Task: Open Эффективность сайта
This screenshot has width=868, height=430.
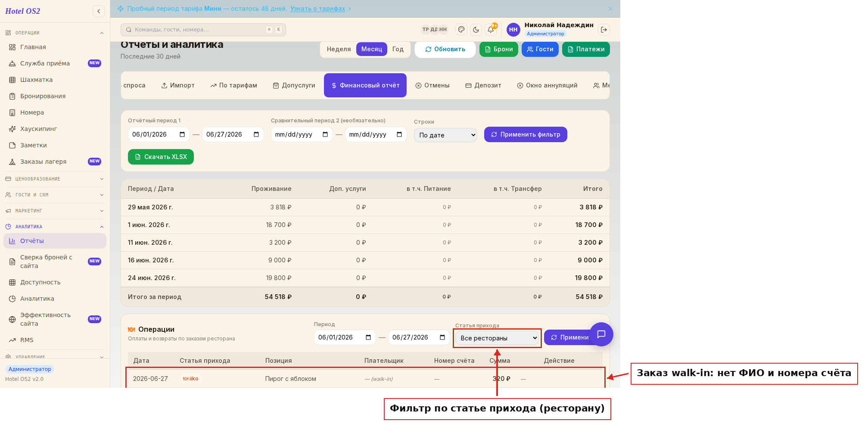Action: click(55, 319)
